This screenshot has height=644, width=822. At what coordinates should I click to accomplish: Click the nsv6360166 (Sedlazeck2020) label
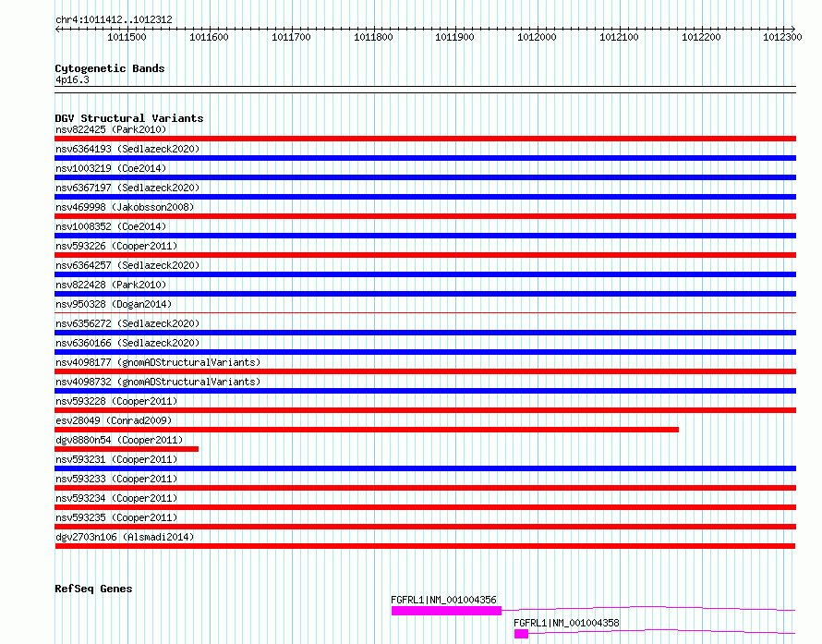tap(127, 343)
